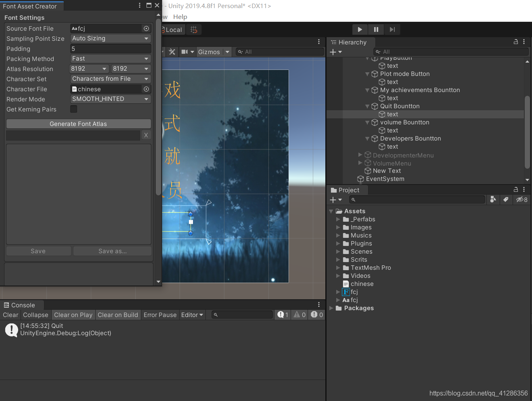Click the Console search input field
The width and height of the screenshot is (532, 401).
[242, 315]
